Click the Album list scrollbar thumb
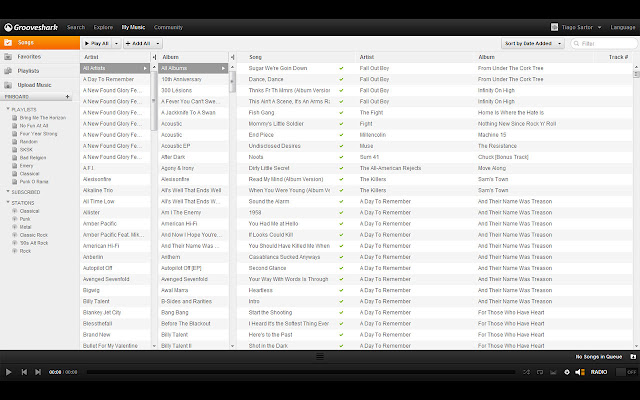The image size is (640, 400). (x=232, y=82)
